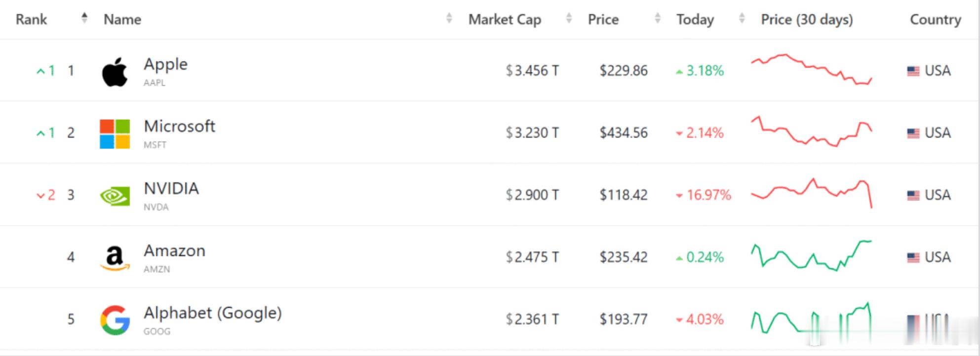The image size is (980, 356).
Task: Click the Microsoft 30-day price chart
Action: coord(811,132)
